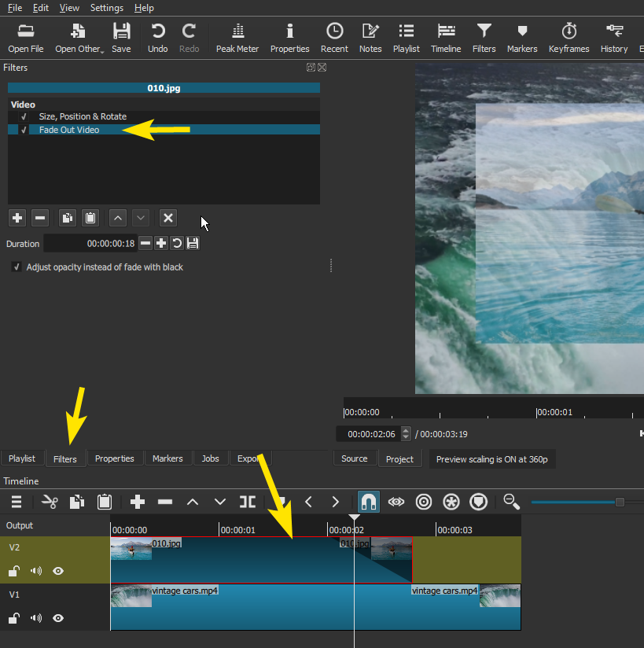Click the Duration timecode field
644x648 pixels.
coord(90,244)
